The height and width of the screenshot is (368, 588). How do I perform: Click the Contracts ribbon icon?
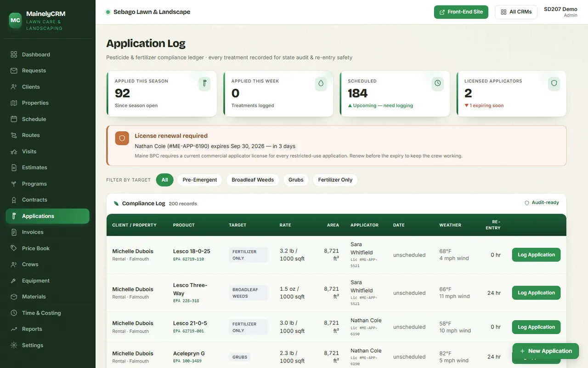[x=14, y=200]
